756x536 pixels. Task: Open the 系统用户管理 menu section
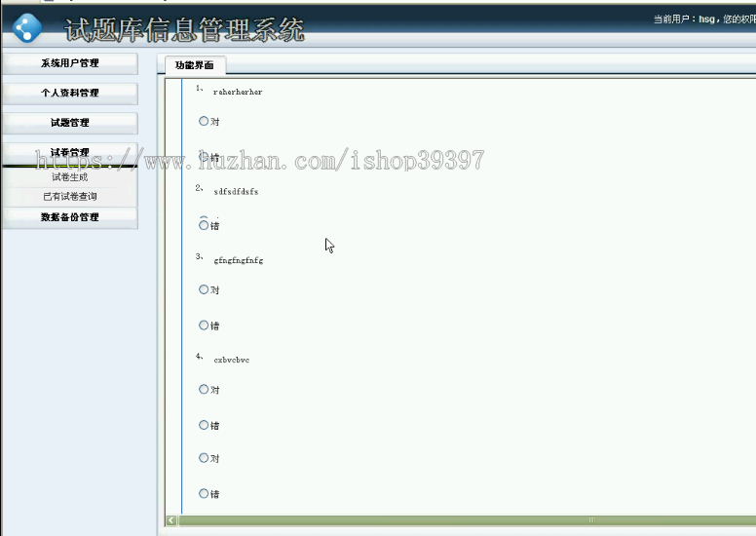70,63
